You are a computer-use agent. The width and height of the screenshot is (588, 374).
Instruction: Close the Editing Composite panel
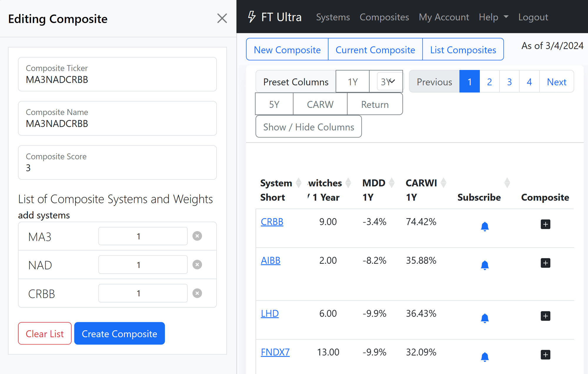222,18
